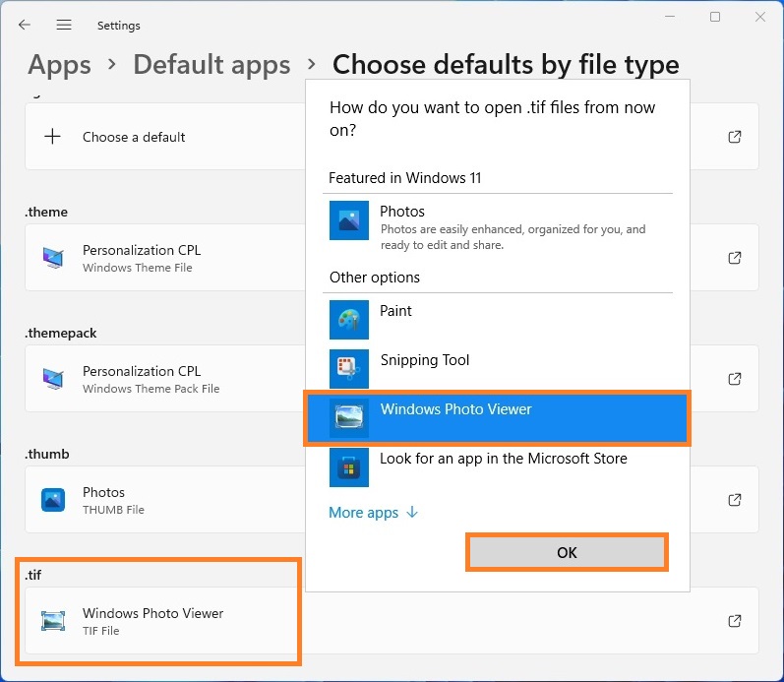Click the .themepack extension label
Image resolution: width=784 pixels, height=682 pixels.
[x=61, y=333]
